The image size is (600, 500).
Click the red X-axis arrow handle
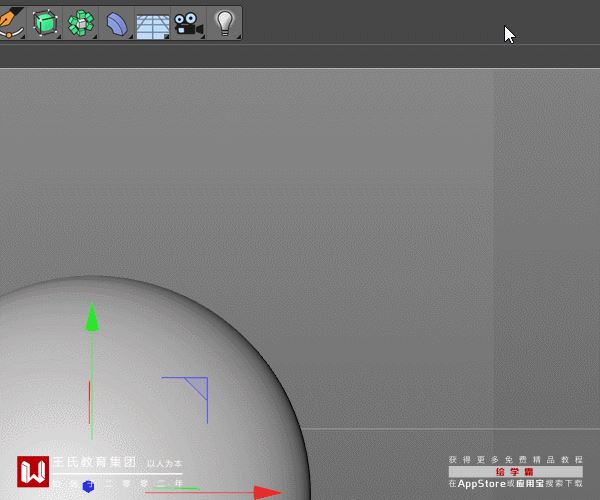click(268, 492)
